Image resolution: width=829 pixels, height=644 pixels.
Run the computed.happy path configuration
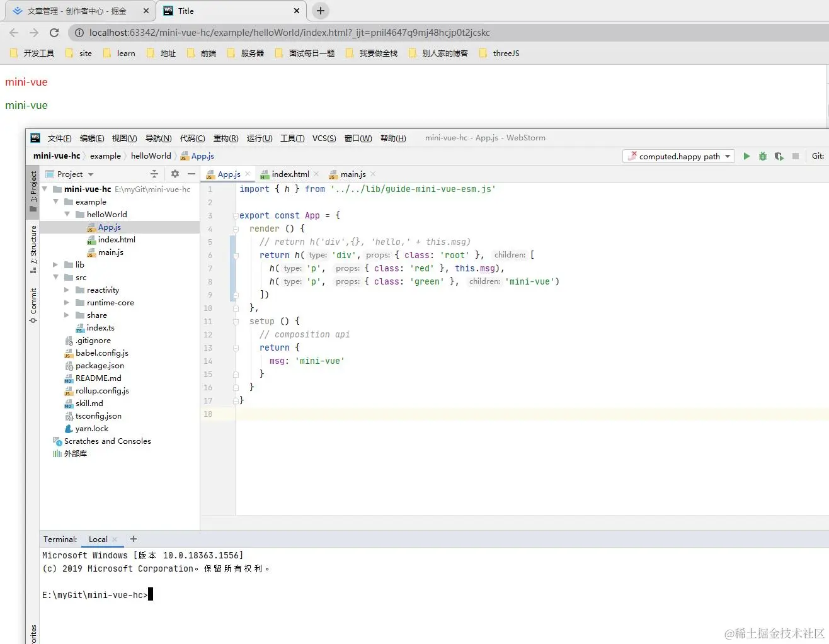[746, 156]
